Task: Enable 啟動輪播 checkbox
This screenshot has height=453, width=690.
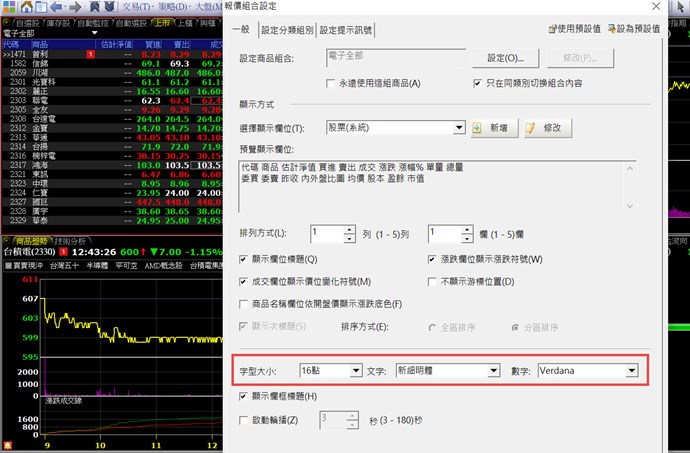Action: tap(246, 421)
